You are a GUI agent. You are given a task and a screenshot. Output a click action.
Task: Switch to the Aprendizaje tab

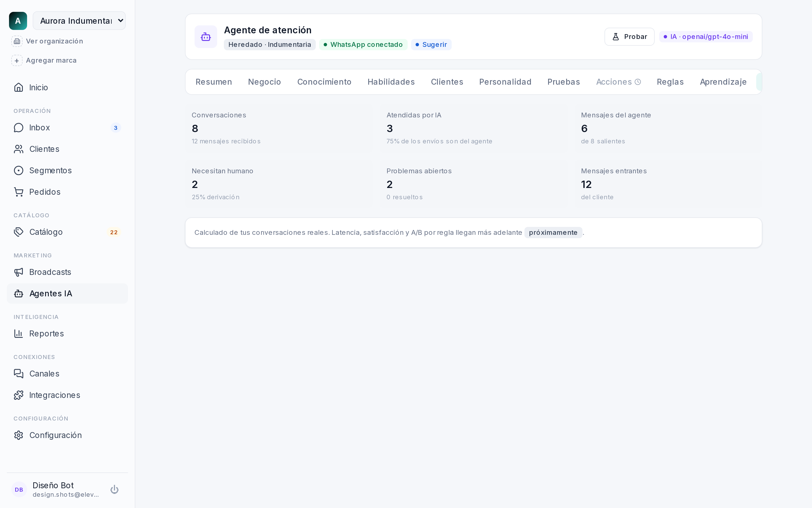723,82
